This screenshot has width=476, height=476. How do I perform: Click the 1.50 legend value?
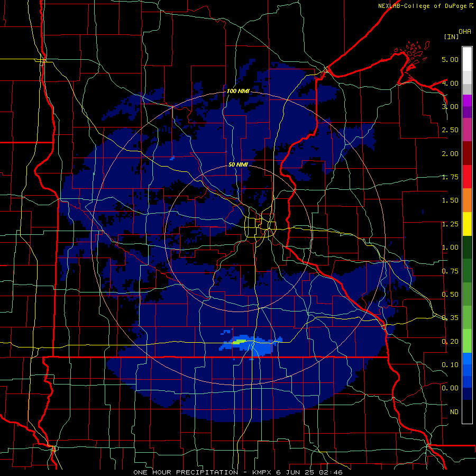(x=450, y=200)
